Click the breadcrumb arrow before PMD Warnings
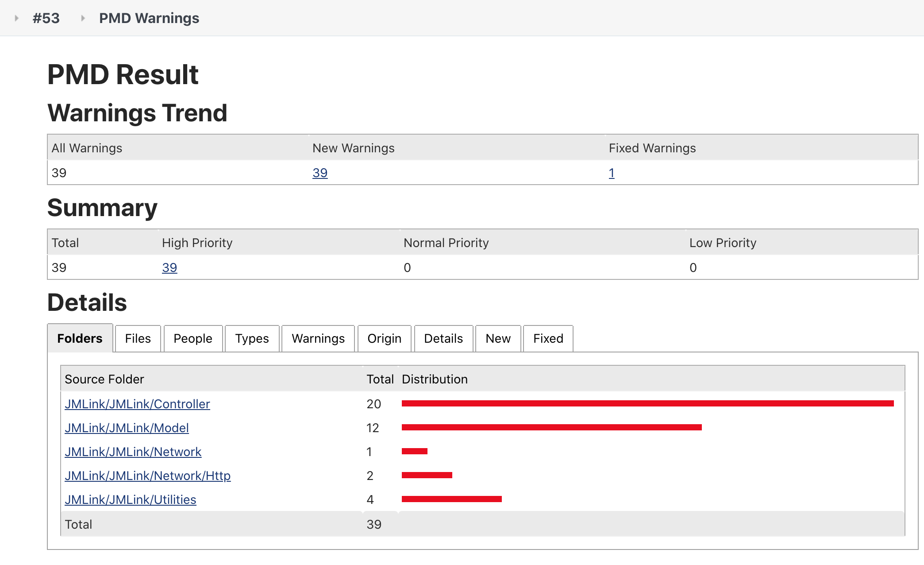 click(x=83, y=18)
